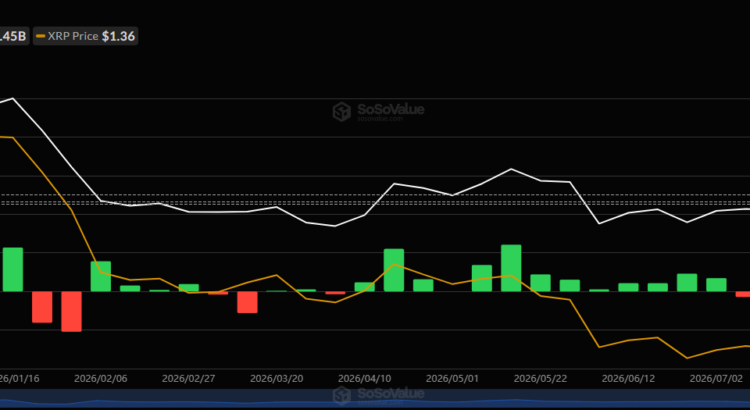Image resolution: width=750 pixels, height=410 pixels.
Task: Select the green bar above 2026/04/10
Action: pyautogui.click(x=364, y=287)
